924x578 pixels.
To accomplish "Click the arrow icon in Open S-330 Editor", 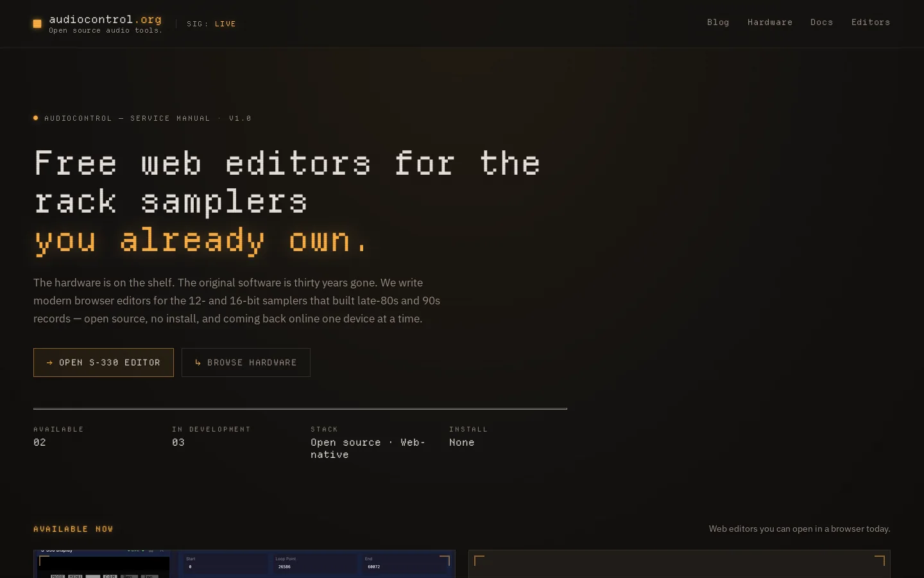I will click(x=50, y=362).
